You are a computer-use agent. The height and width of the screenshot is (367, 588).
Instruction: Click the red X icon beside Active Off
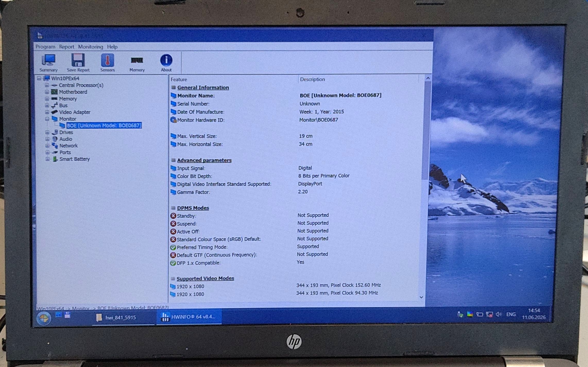click(x=173, y=232)
